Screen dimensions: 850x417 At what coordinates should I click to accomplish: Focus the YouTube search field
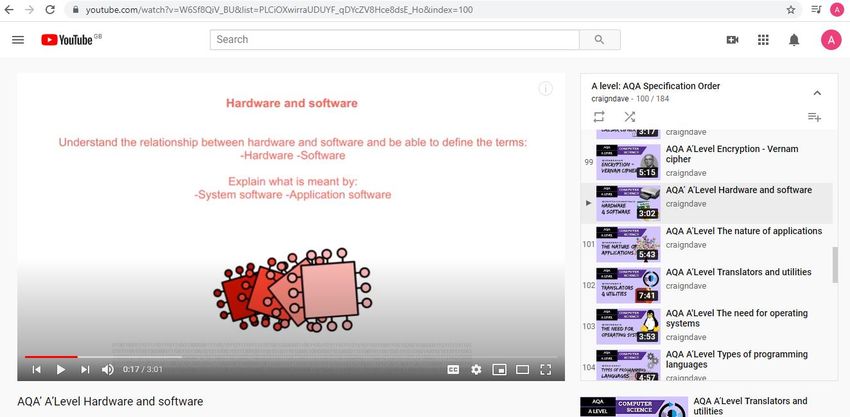tap(395, 40)
